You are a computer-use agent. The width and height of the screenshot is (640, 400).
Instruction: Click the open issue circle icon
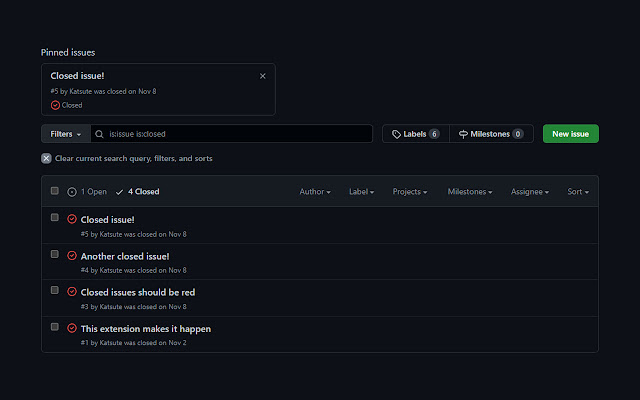[72, 192]
